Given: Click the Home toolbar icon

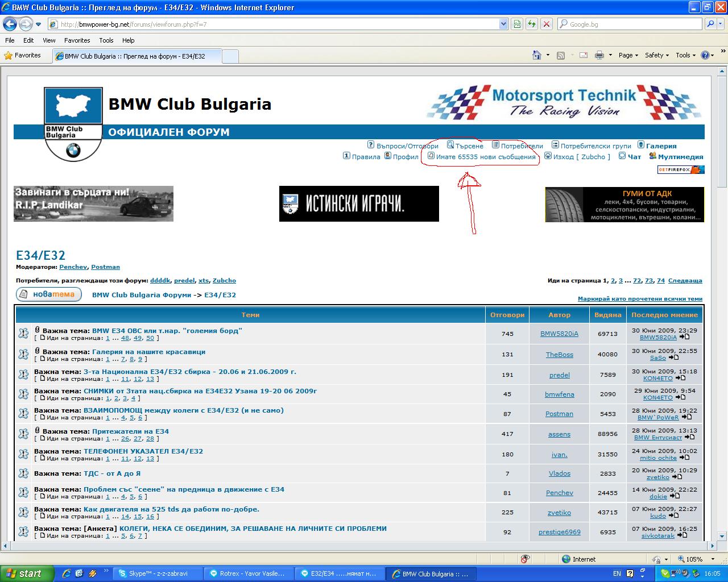Looking at the screenshot, I should (536, 55).
